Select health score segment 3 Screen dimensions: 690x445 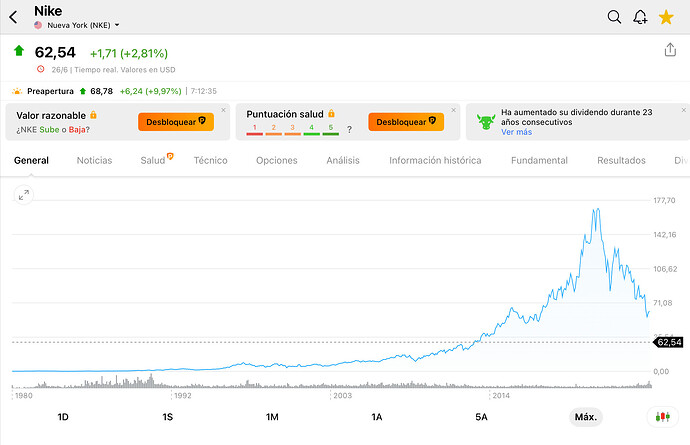tap(292, 129)
